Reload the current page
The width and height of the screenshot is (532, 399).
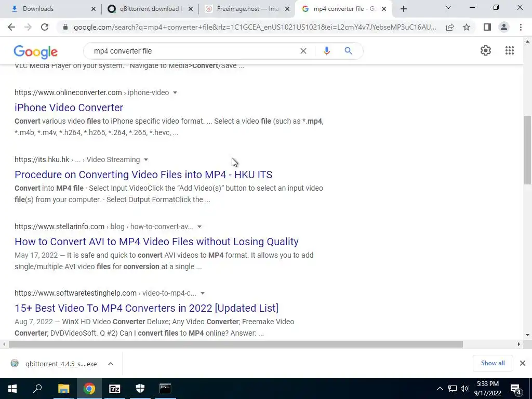[x=45, y=27]
